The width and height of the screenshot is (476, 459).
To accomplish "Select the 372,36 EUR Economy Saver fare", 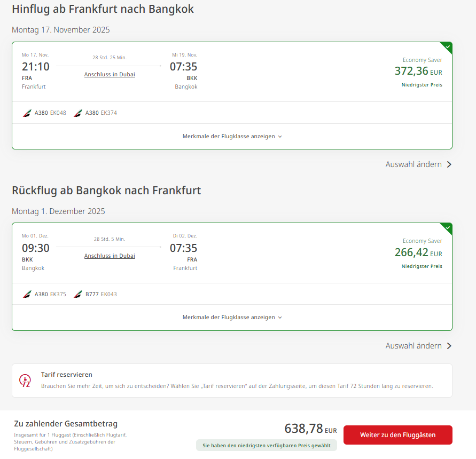I will click(418, 72).
